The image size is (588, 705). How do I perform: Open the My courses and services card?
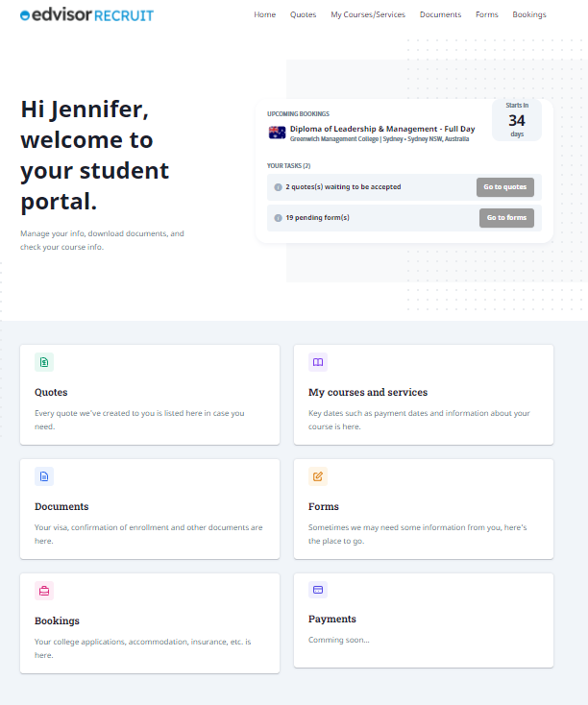[424, 395]
